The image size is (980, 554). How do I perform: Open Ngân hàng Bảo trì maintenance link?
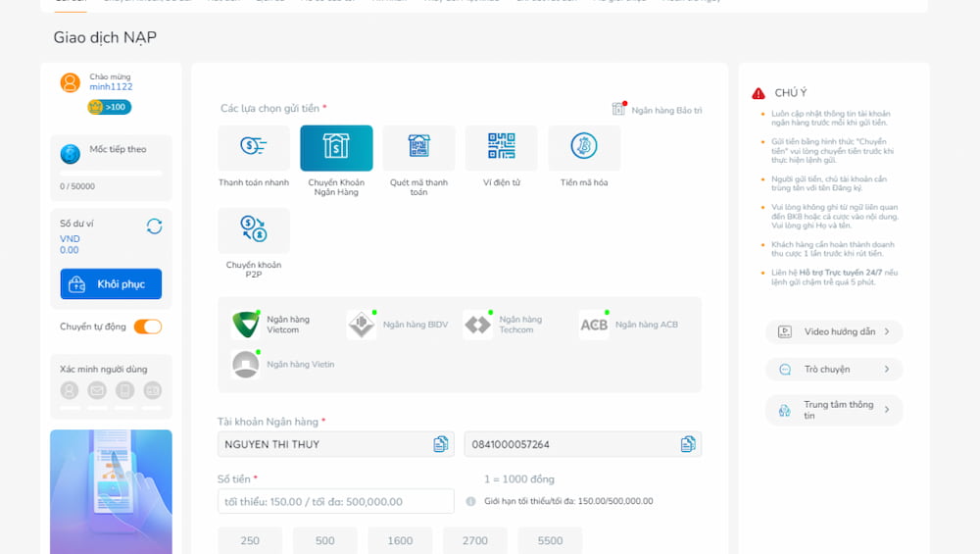pos(657,110)
